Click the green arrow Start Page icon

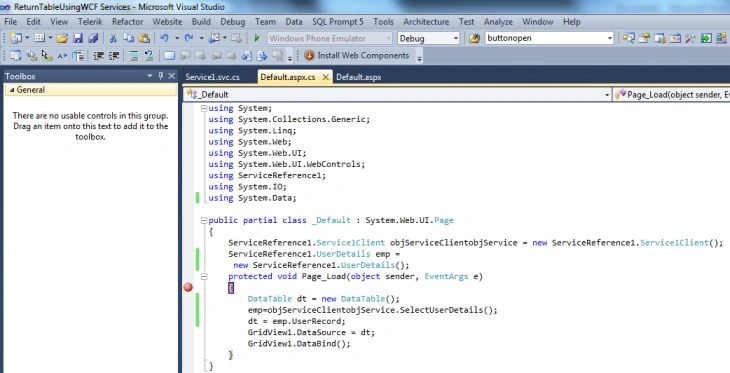point(706,38)
